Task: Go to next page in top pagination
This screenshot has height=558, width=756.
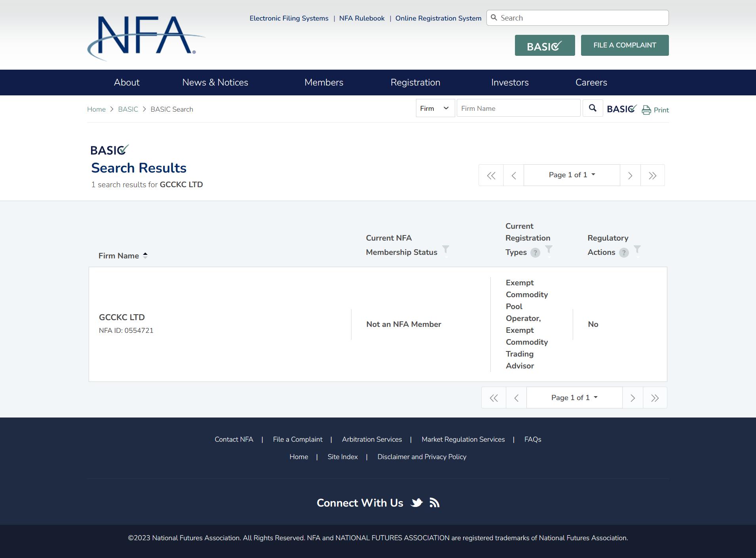Action: click(630, 175)
